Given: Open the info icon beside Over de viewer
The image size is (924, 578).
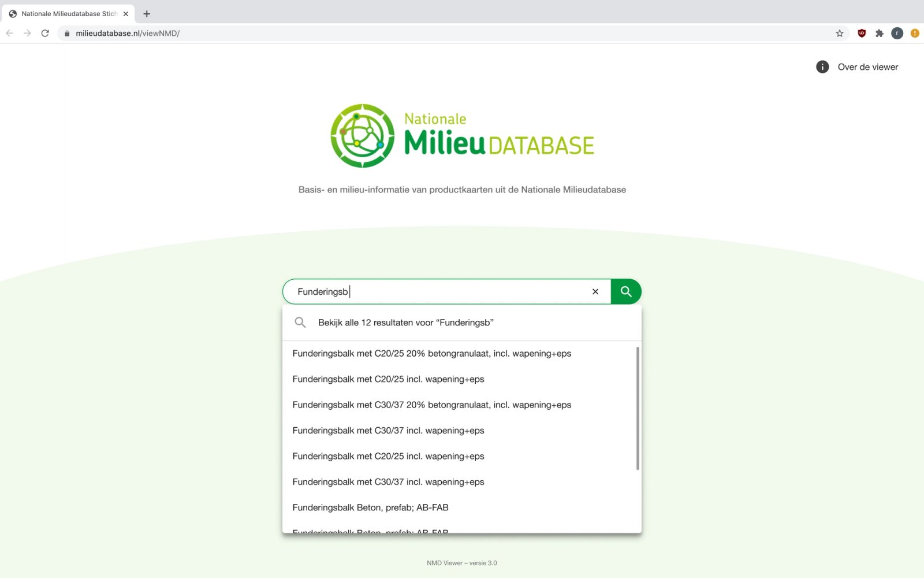Looking at the screenshot, I should tap(822, 67).
